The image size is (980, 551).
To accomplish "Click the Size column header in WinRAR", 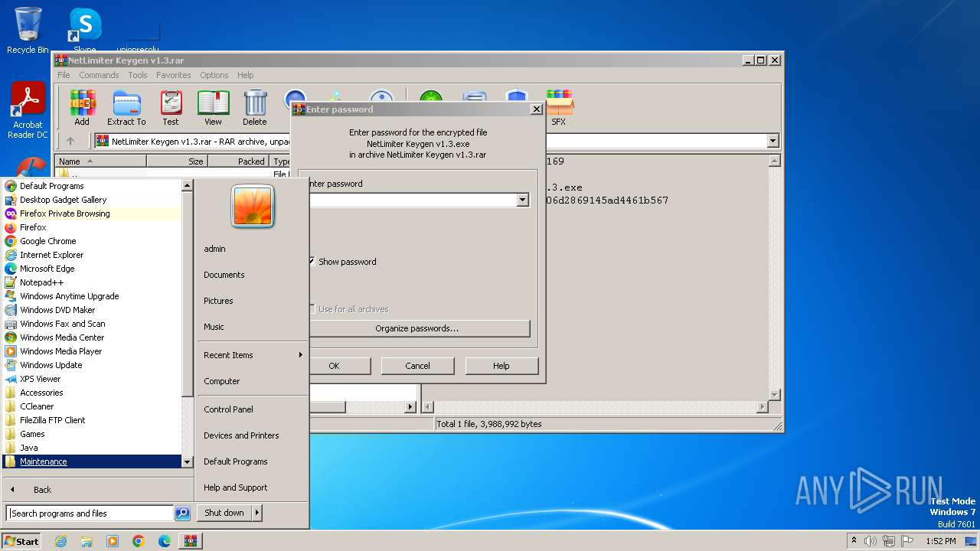I will 177,161.
